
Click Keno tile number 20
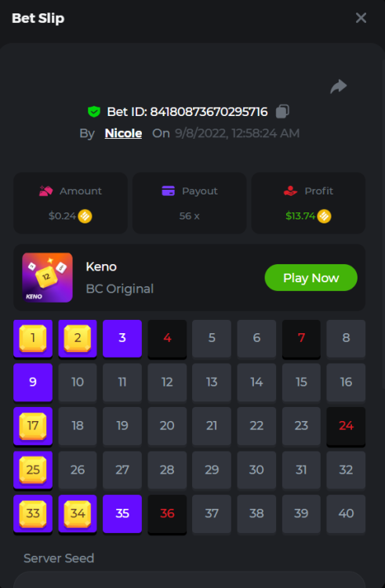tap(167, 426)
